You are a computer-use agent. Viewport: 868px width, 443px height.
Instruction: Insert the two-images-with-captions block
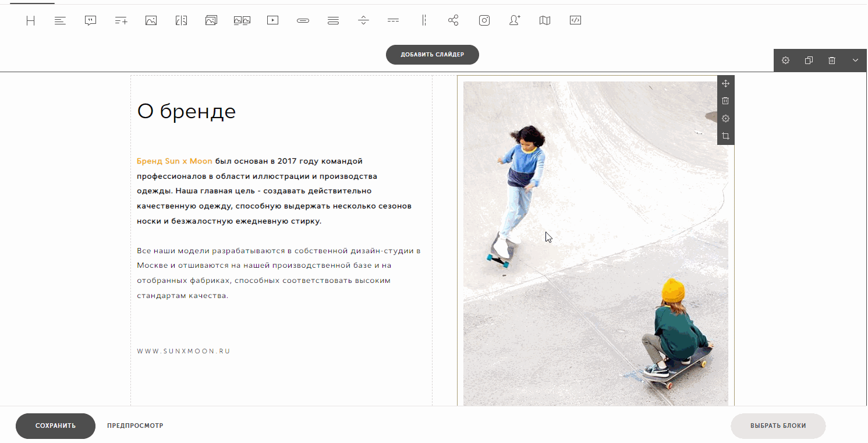point(242,20)
